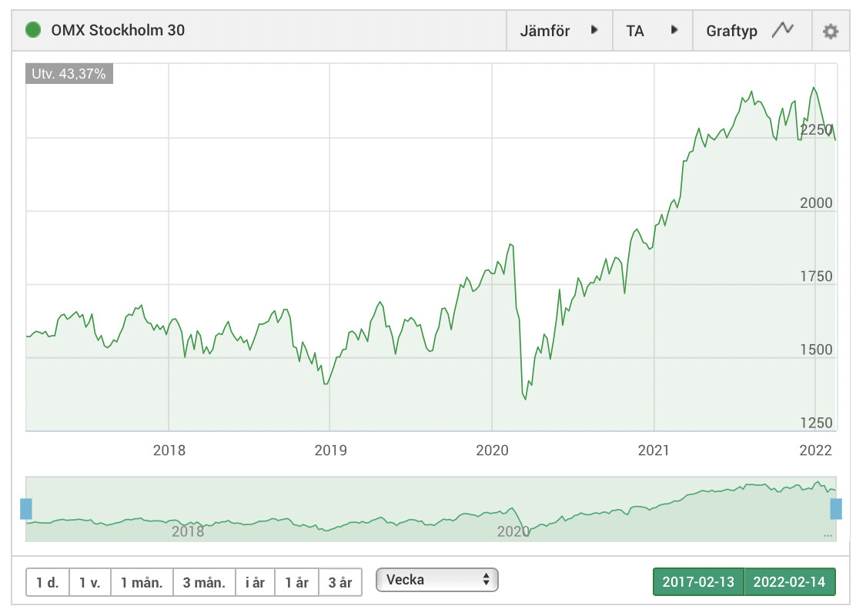Click the line chart icon beside Graftyp

click(783, 29)
